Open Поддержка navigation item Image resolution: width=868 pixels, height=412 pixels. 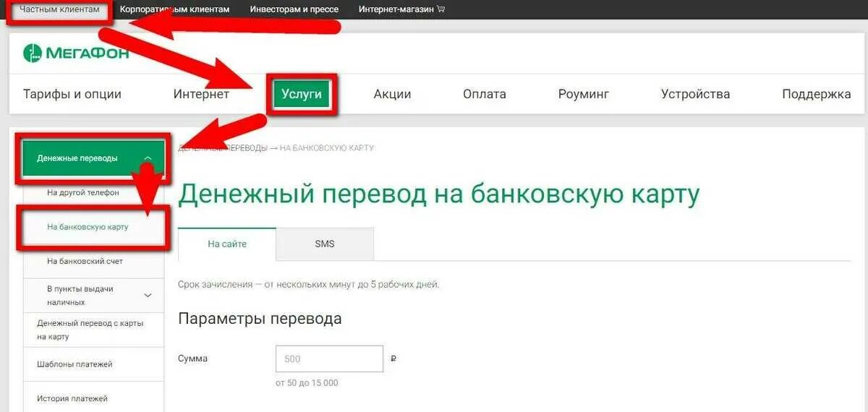pyautogui.click(x=817, y=94)
